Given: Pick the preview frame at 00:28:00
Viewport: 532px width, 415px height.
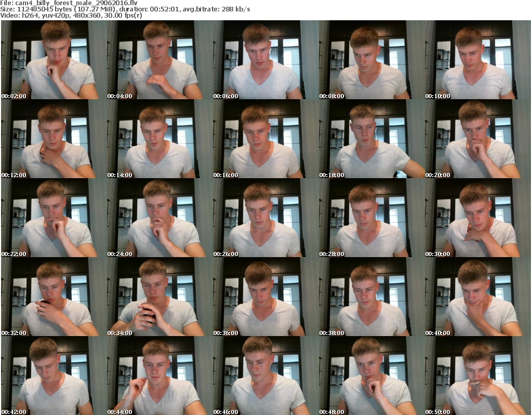Looking at the screenshot, I should (372, 218).
